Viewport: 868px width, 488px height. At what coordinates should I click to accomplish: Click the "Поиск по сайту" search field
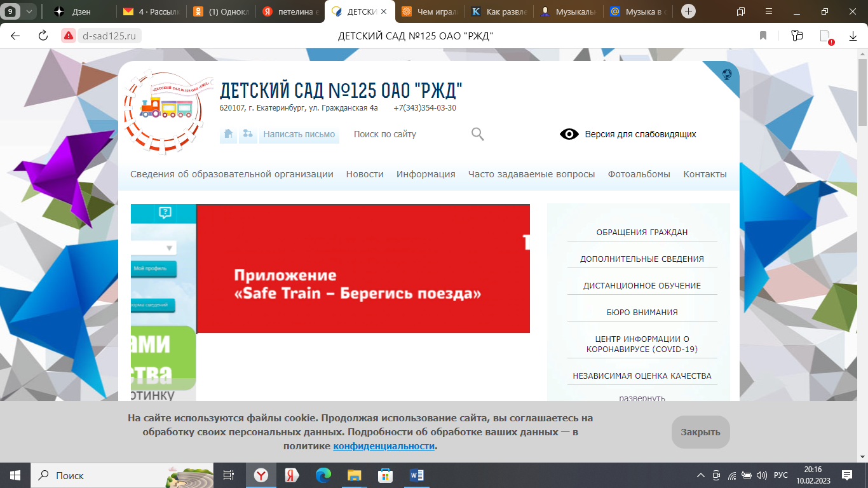[x=407, y=134]
